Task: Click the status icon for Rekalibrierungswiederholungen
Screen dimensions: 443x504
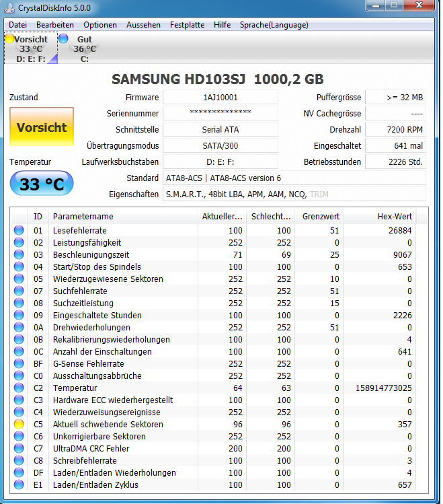Action: click(19, 339)
